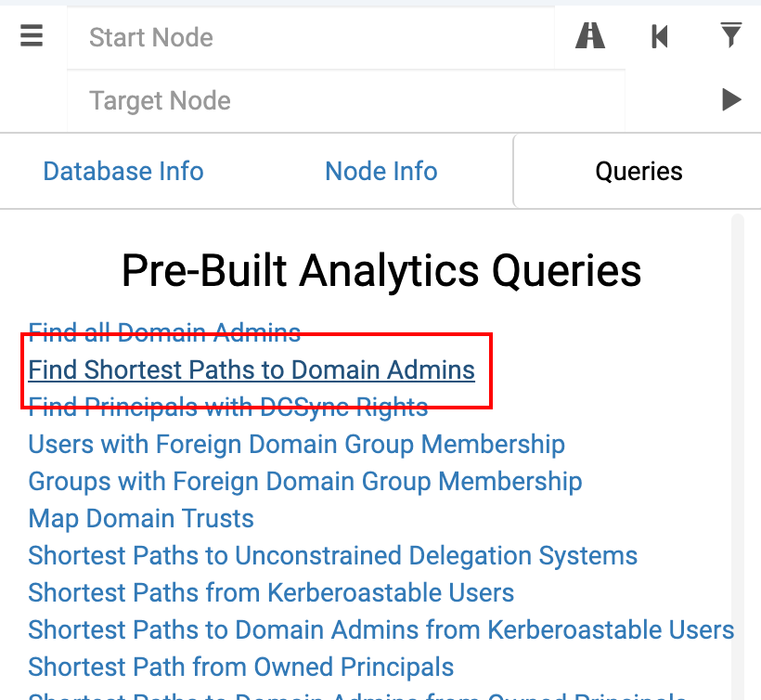Run Find Principals with DCSync Rights
The height and width of the screenshot is (700, 761).
pyautogui.click(x=228, y=407)
